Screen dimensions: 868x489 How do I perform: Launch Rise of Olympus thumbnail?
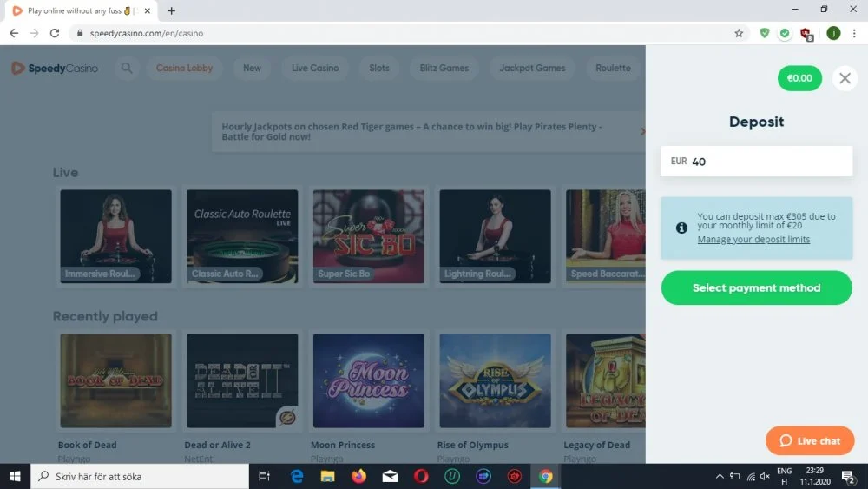pyautogui.click(x=495, y=380)
